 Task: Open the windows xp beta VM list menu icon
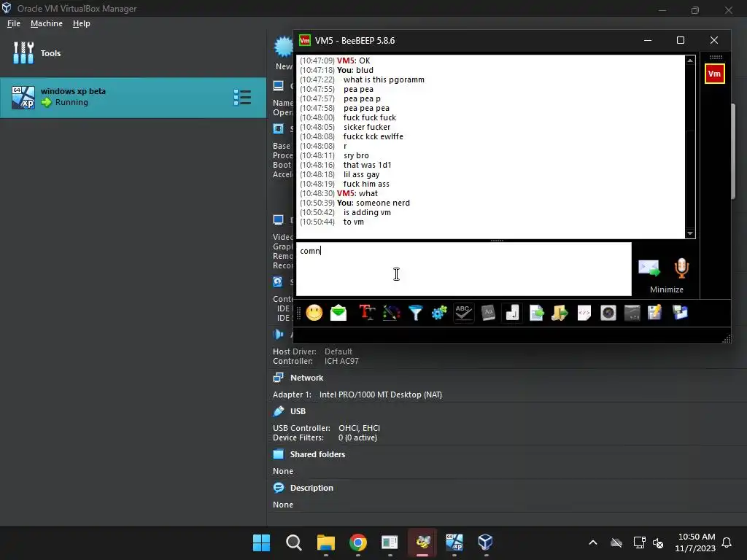coord(242,97)
